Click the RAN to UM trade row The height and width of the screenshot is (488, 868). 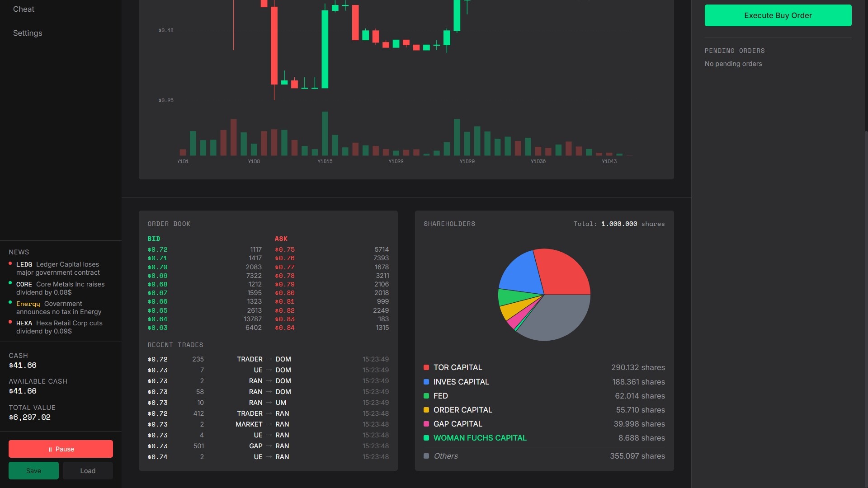pos(268,403)
